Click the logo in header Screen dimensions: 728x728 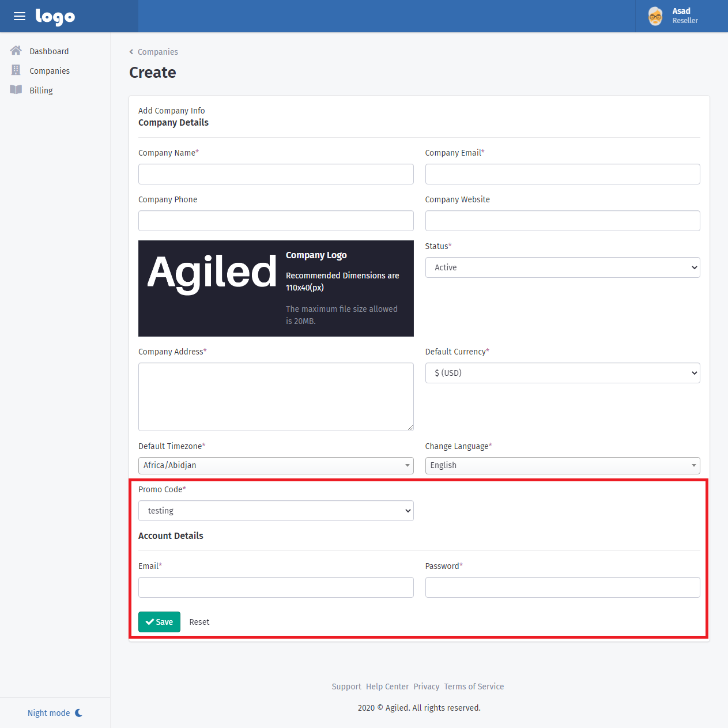55,17
